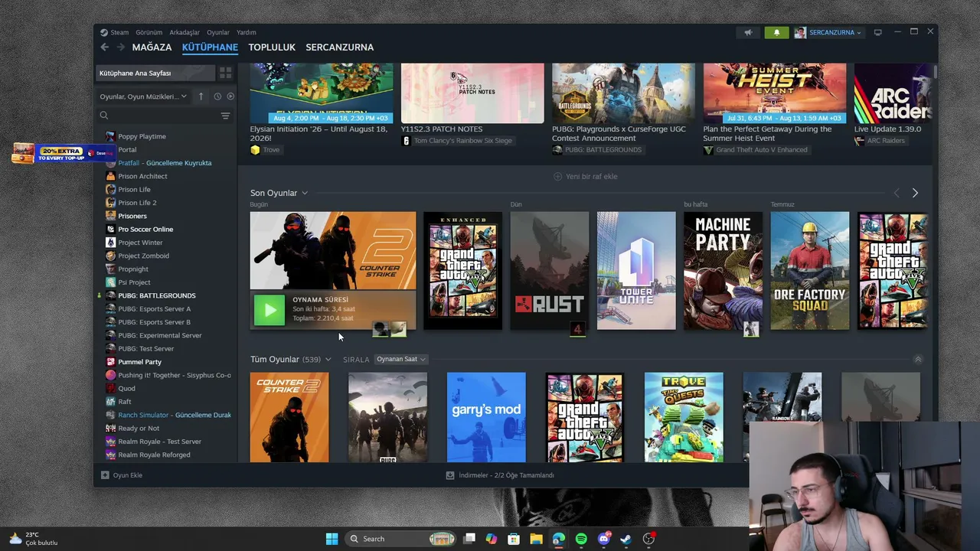Open advanced filter options beside the search

pyautogui.click(x=225, y=116)
